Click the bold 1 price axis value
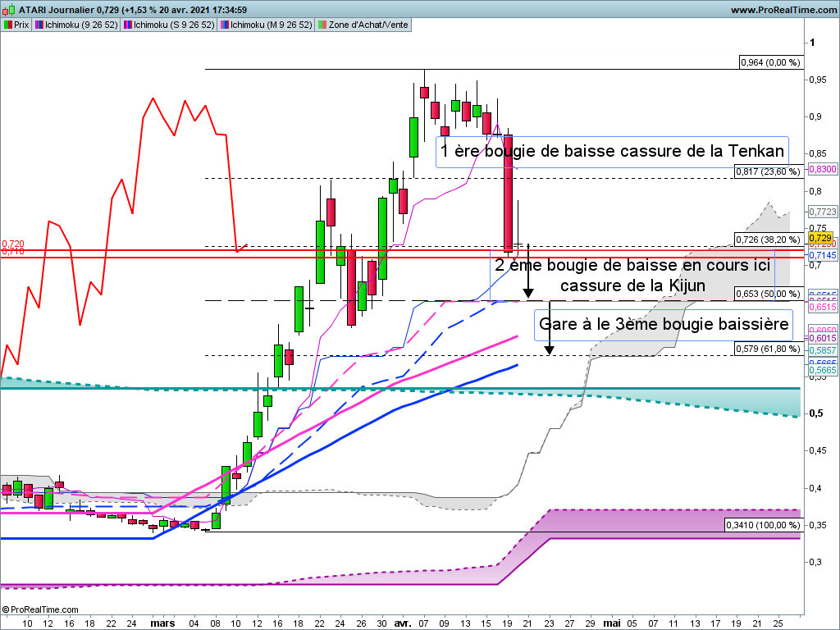This screenshot has height=630, width=840. click(812, 43)
